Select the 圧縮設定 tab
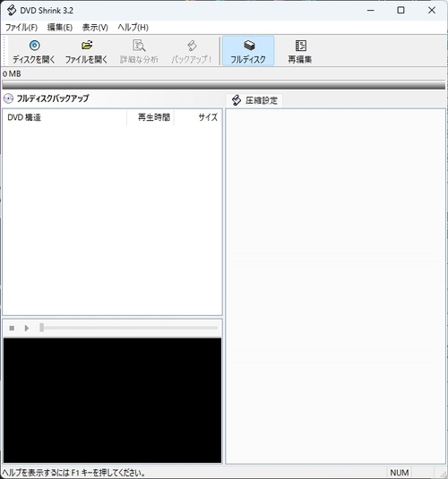The width and height of the screenshot is (448, 479). click(254, 100)
